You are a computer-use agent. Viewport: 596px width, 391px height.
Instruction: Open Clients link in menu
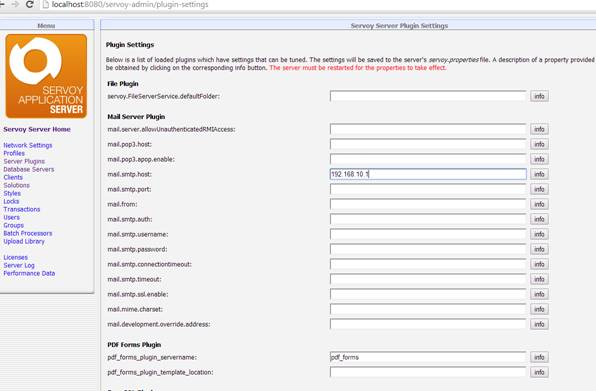[x=13, y=177]
